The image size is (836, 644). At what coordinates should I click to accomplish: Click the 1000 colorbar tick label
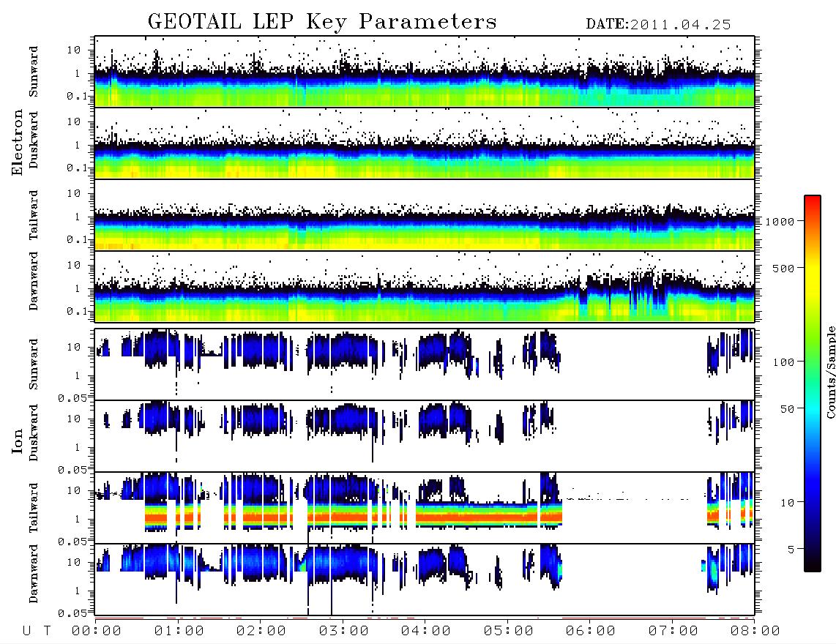780,222
